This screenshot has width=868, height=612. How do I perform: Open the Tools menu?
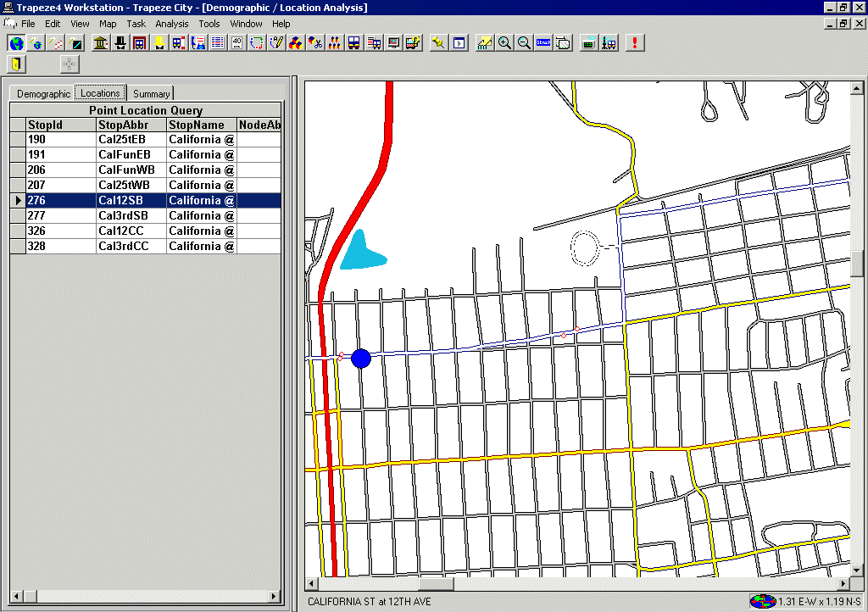(x=209, y=24)
